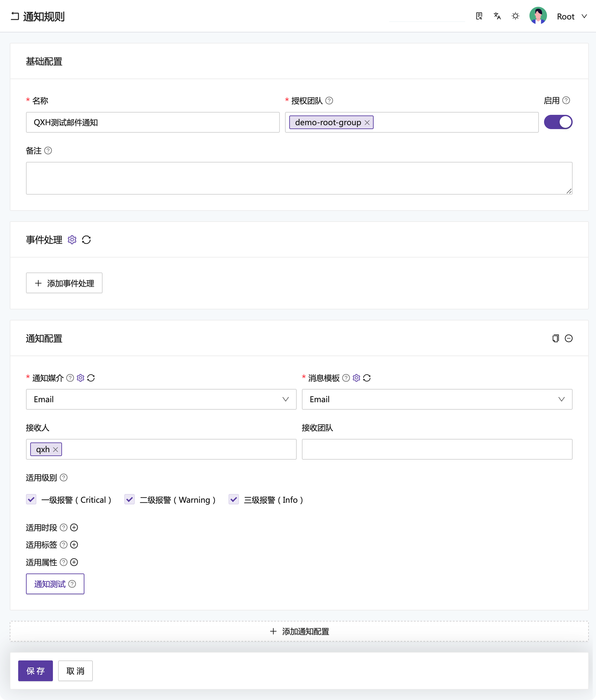Copy the 通知配置 section using duplicate icon
The image size is (596, 700).
coord(555,338)
